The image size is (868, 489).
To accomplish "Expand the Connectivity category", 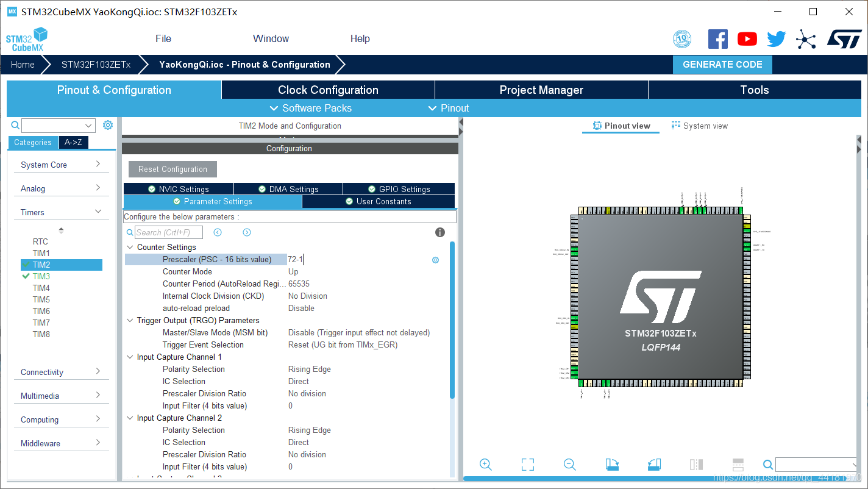I will (x=61, y=372).
